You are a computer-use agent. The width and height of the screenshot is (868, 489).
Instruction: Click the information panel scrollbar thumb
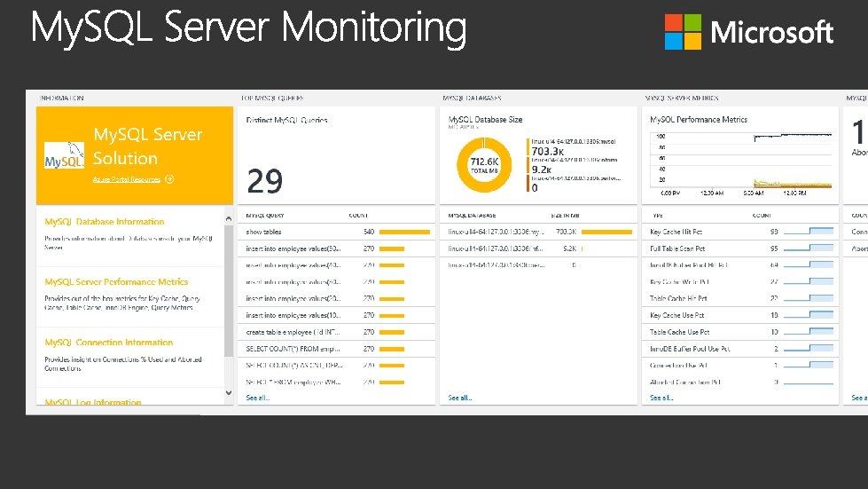point(229,291)
